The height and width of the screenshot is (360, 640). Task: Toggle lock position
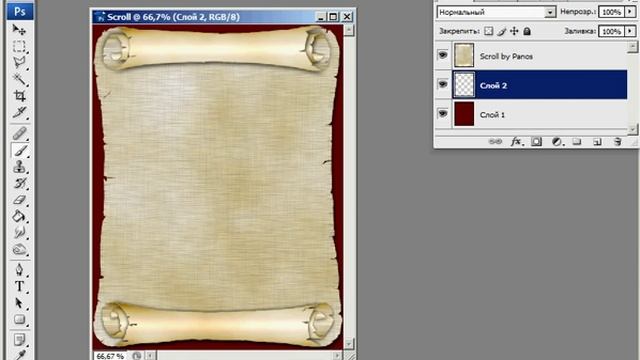coord(514,31)
